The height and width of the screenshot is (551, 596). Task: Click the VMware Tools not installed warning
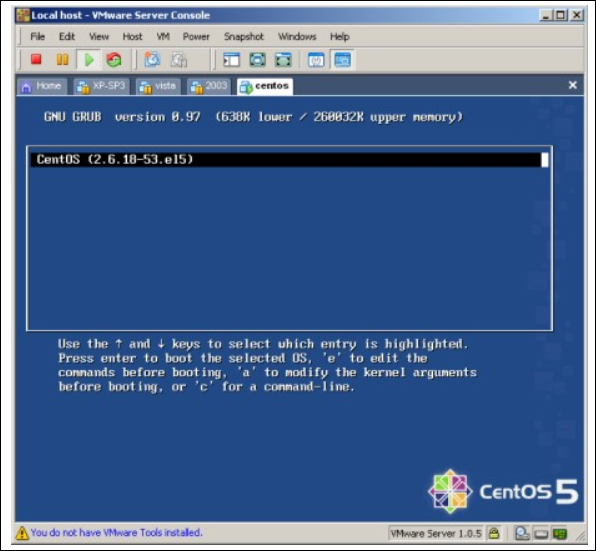click(117, 533)
